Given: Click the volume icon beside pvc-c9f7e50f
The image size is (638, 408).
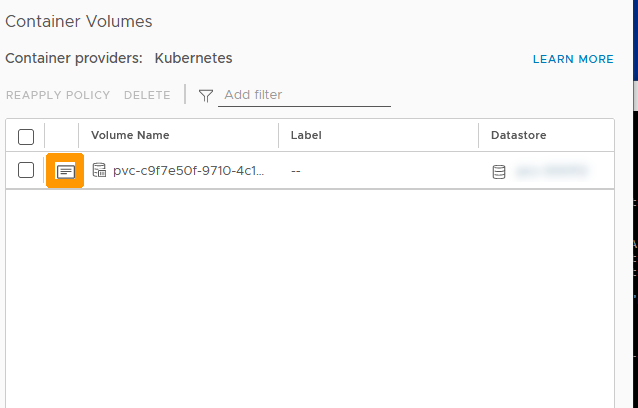Looking at the screenshot, I should coord(99,170).
